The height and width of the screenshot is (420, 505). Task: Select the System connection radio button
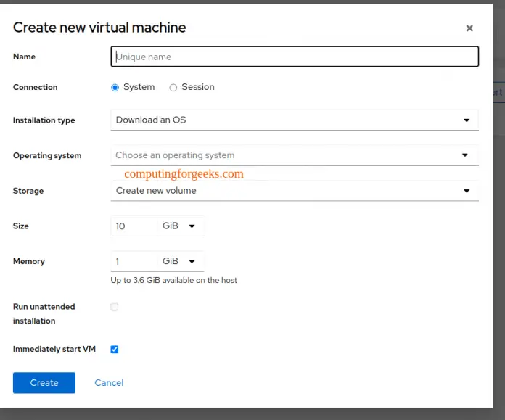(x=115, y=88)
